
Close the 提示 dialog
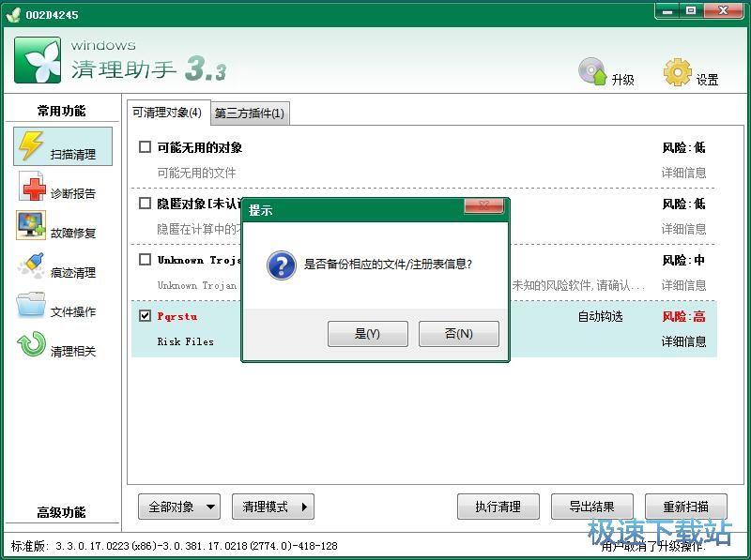point(483,206)
